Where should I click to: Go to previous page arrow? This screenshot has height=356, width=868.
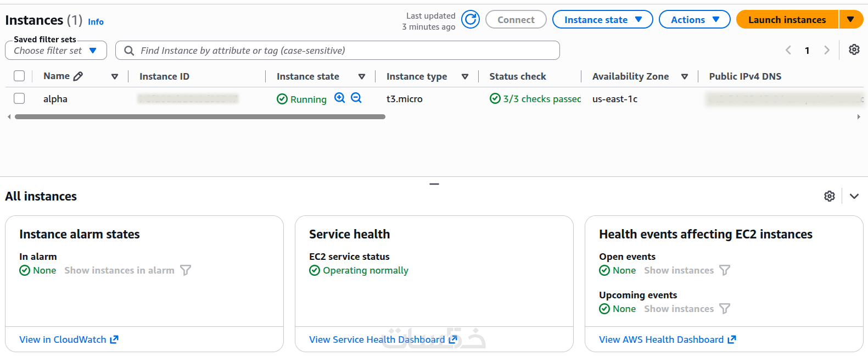pyautogui.click(x=788, y=50)
